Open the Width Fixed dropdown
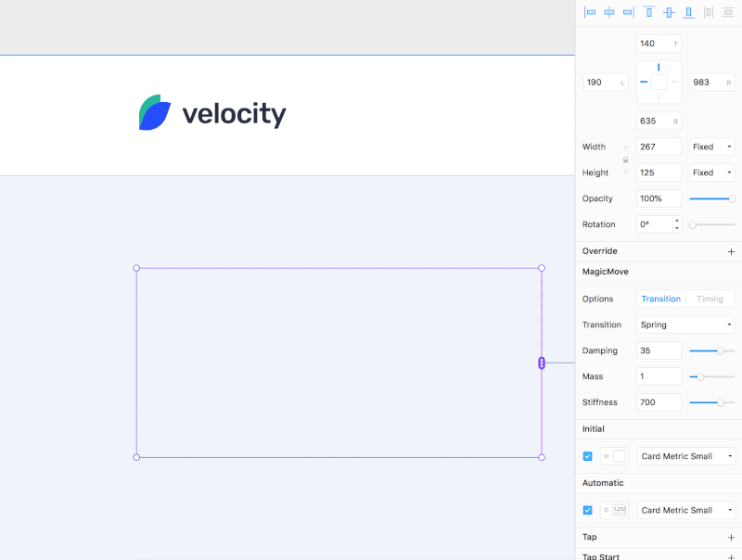This screenshot has height=560, width=742. [x=711, y=146]
